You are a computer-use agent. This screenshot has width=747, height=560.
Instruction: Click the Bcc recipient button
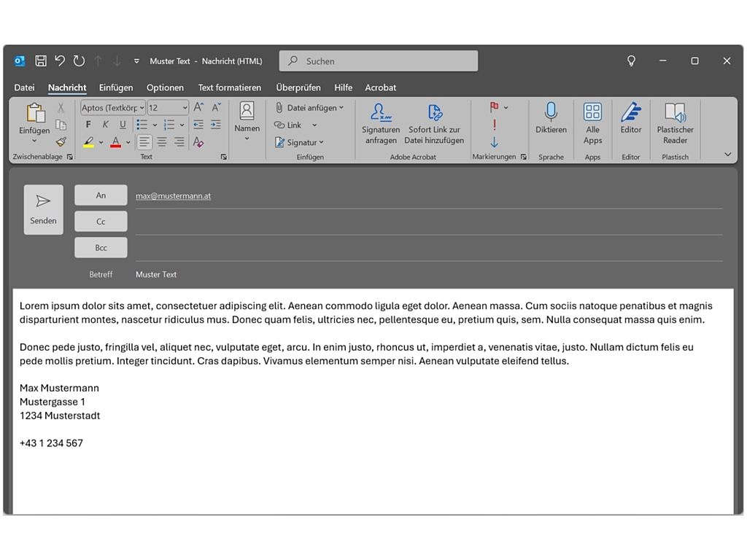click(x=101, y=248)
